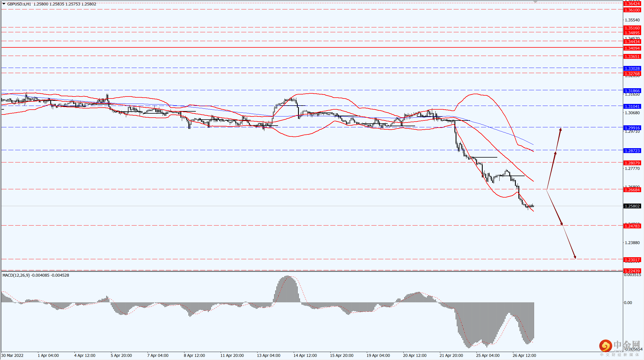Select the black current price label 1.25802
The image size is (644, 360).
632,206
